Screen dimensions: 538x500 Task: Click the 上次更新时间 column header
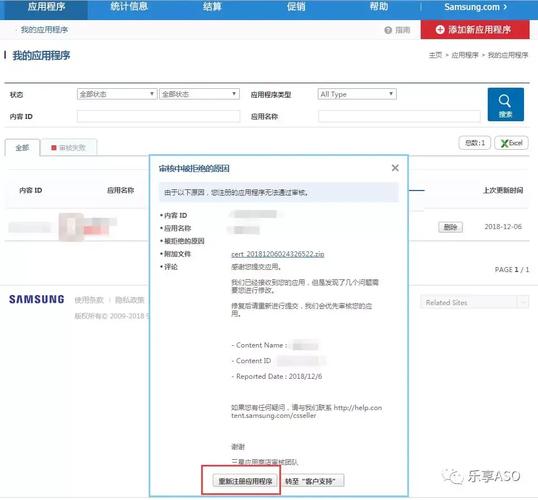(x=503, y=190)
